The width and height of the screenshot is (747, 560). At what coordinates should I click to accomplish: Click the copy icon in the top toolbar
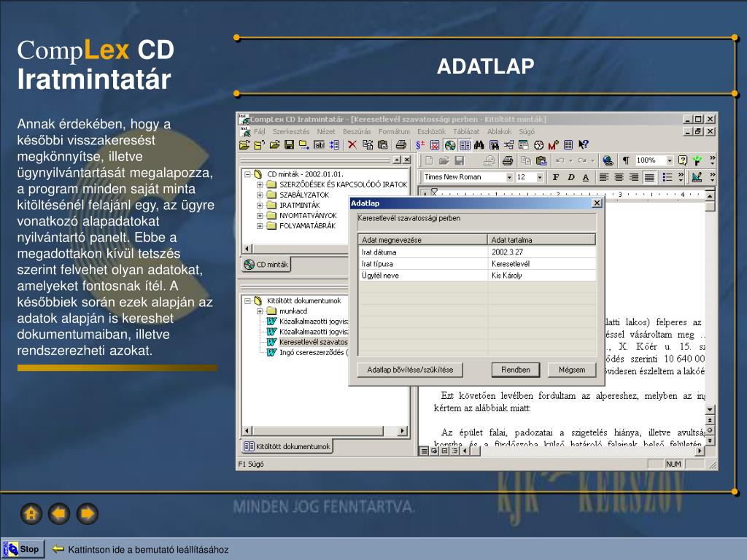coord(368,145)
